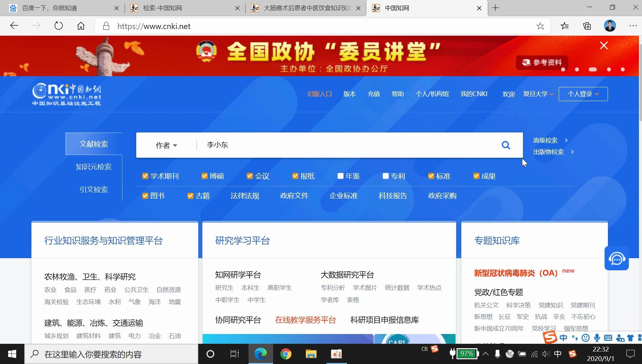This screenshot has height=364, width=642.
Task: Open Cortana circle on taskbar
Action: coord(210,354)
